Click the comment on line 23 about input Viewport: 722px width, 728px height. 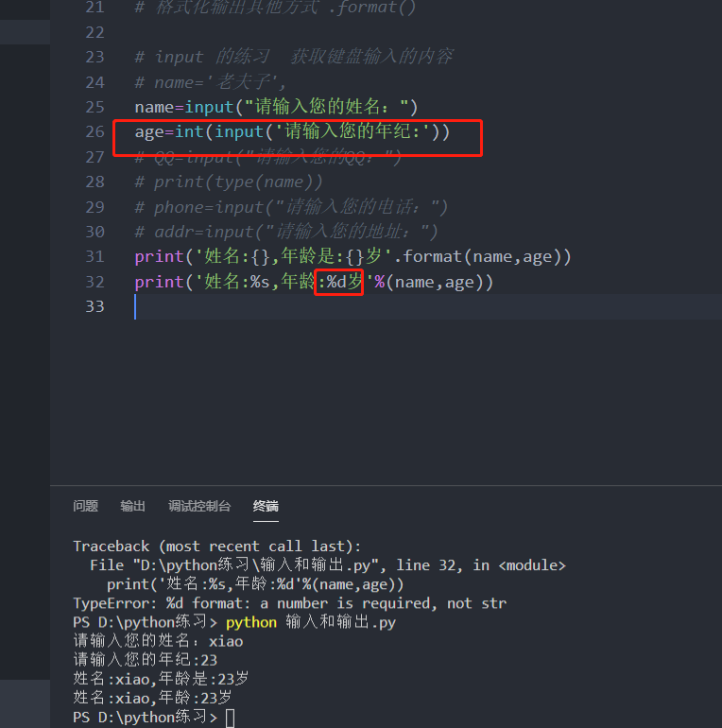click(294, 57)
